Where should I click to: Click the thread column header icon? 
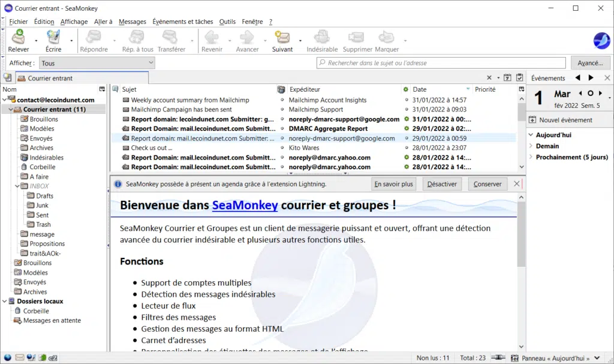pyautogui.click(x=115, y=89)
